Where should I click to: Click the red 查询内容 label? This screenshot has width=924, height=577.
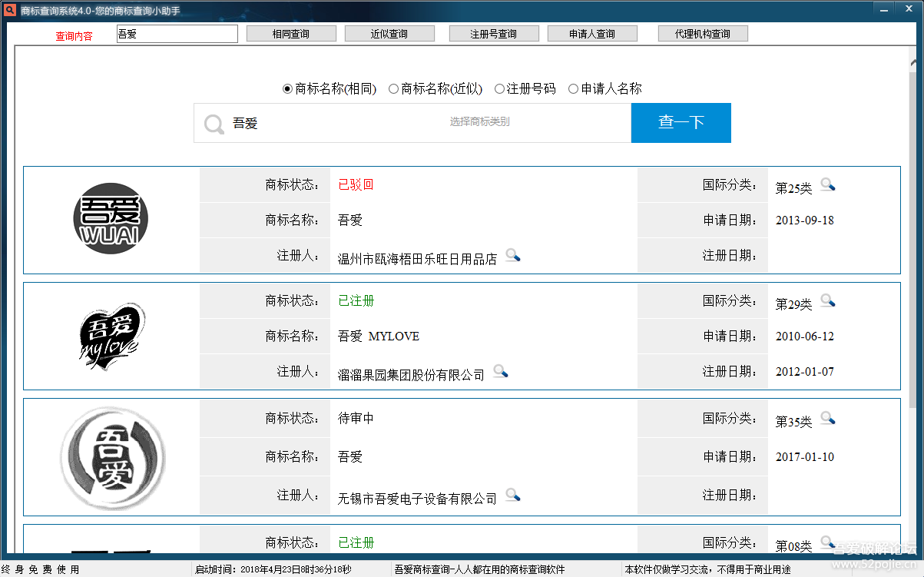(x=74, y=36)
